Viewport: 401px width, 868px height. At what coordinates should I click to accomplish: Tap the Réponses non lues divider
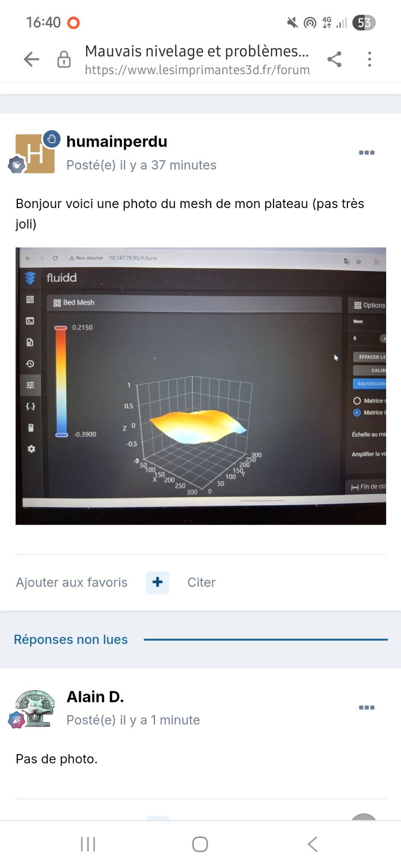(x=201, y=640)
